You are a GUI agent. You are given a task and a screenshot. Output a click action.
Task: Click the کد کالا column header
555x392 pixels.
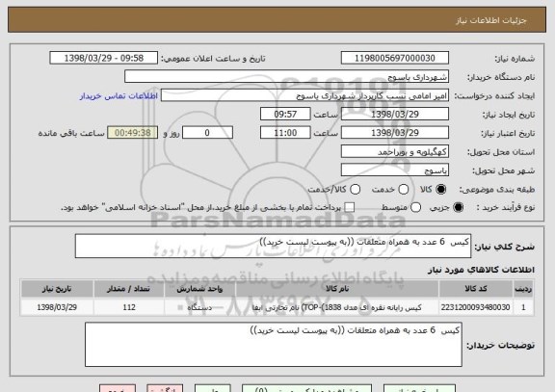[x=476, y=289]
